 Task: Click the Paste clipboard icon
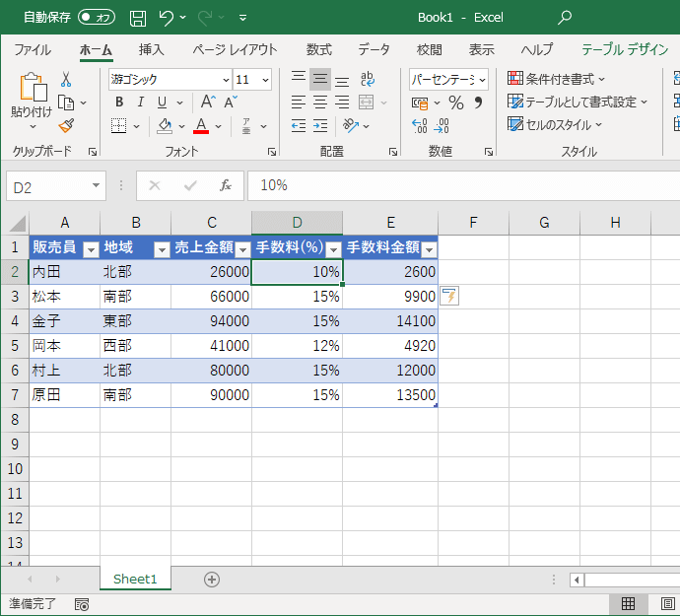33,87
